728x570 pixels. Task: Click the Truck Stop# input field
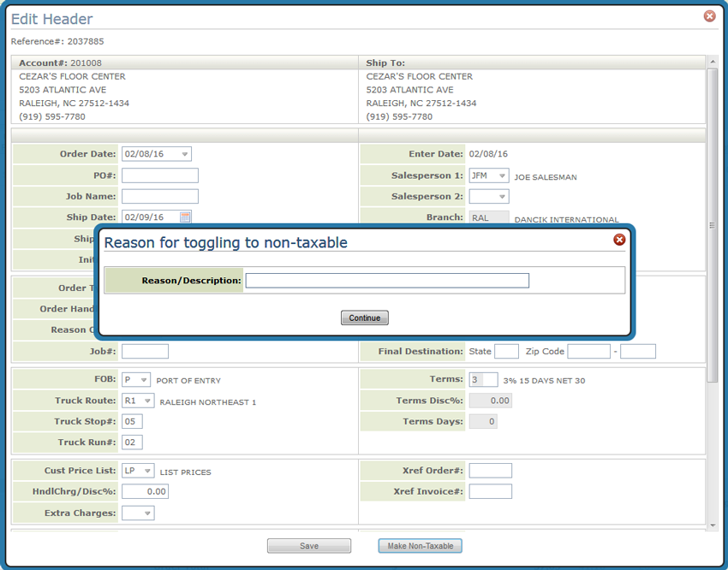132,421
